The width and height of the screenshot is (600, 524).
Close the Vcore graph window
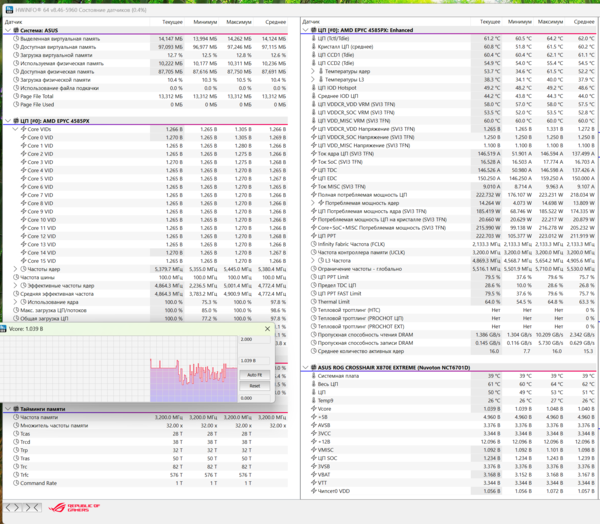click(267, 329)
